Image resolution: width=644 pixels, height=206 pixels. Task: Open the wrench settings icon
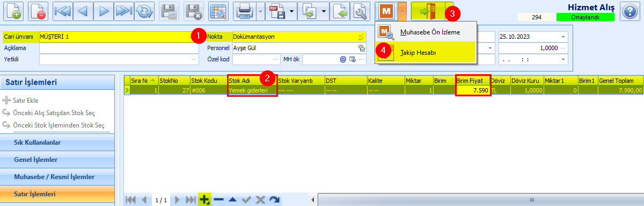pyautogui.click(x=360, y=11)
